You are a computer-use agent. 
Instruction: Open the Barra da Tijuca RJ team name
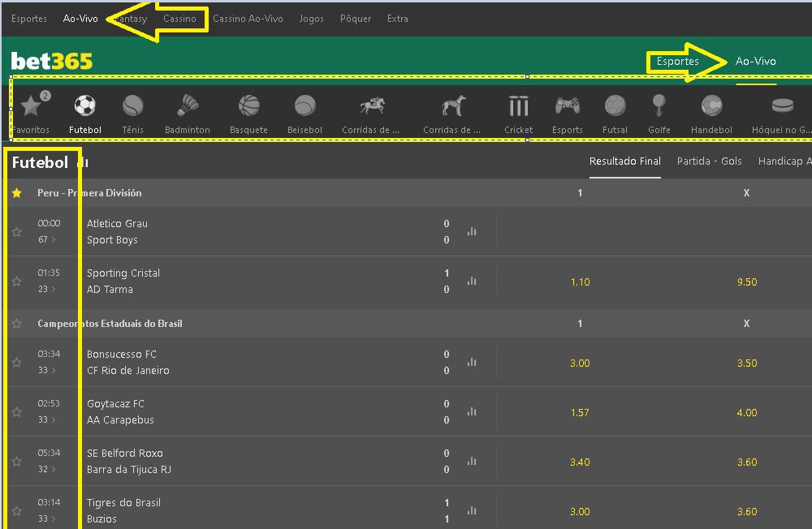click(129, 470)
